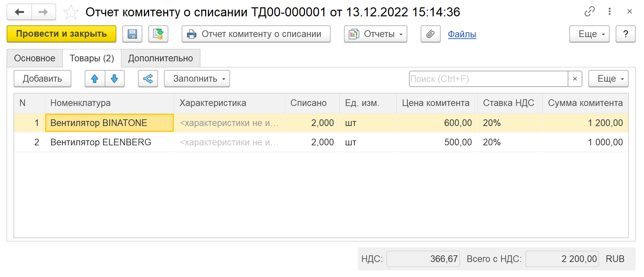Move row down with blue arrow

(114, 79)
